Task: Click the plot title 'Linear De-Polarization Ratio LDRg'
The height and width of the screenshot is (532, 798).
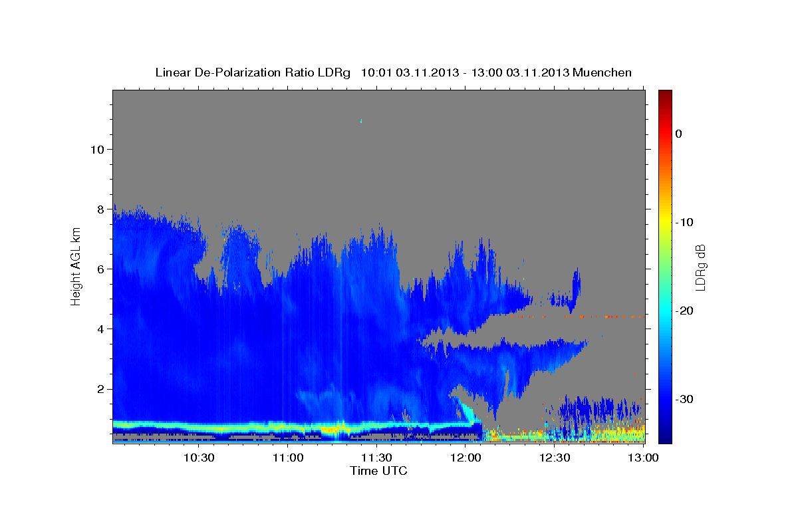Action: click(x=253, y=72)
